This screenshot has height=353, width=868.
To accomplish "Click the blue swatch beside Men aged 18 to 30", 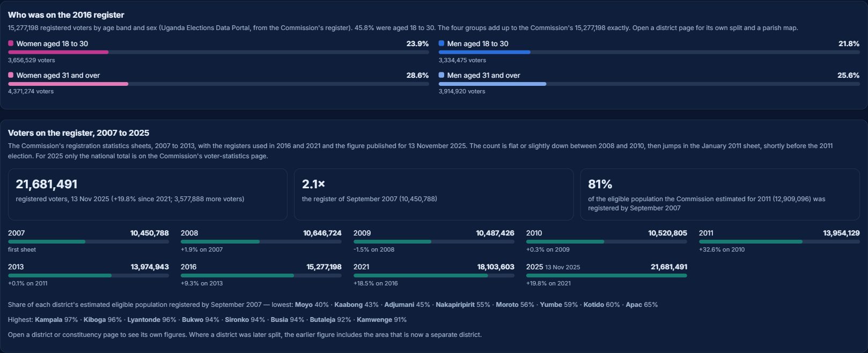I will [x=442, y=43].
